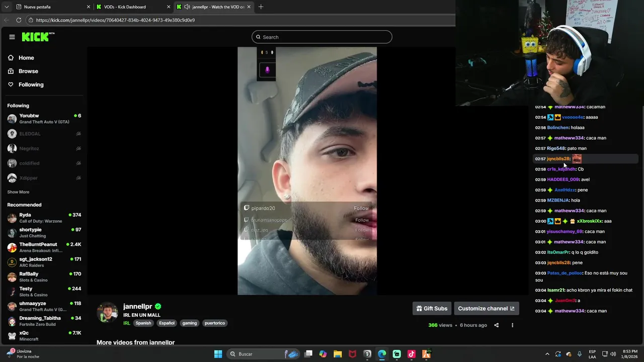Click username ItsOmarPr in chat
644x362 pixels.
tap(558, 252)
